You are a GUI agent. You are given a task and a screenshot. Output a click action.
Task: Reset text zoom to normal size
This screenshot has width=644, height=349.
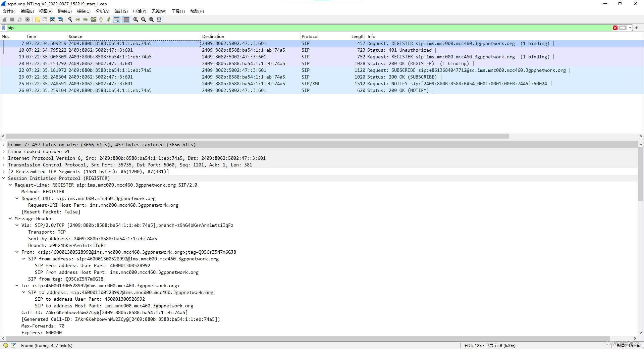click(x=151, y=19)
